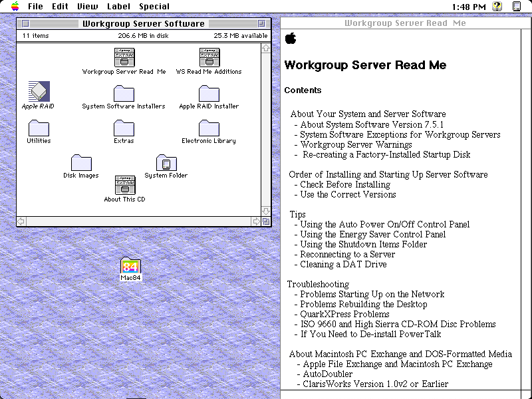This screenshot has width=532, height=399.
Task: Click the clock showing 1:48 PM
Action: tap(469, 7)
